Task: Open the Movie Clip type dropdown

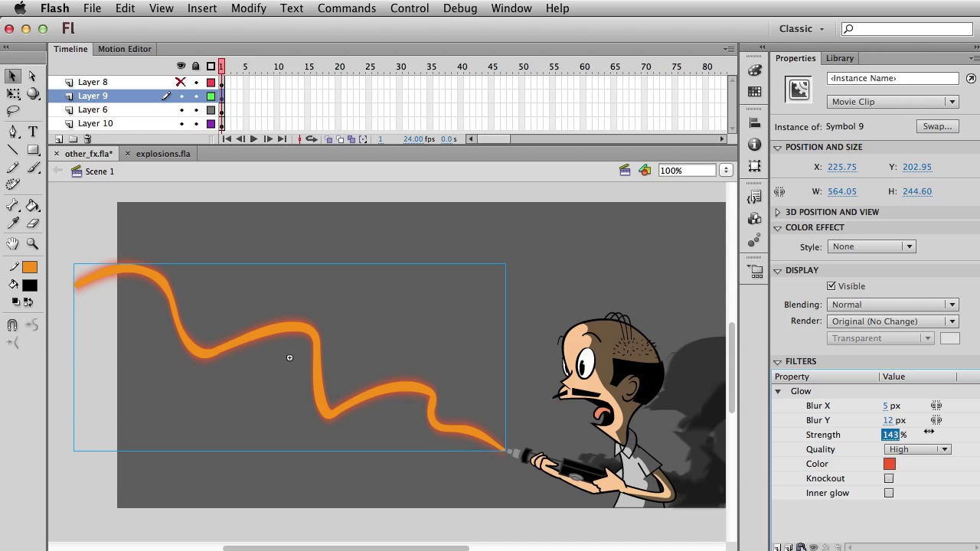Action: click(x=893, y=102)
